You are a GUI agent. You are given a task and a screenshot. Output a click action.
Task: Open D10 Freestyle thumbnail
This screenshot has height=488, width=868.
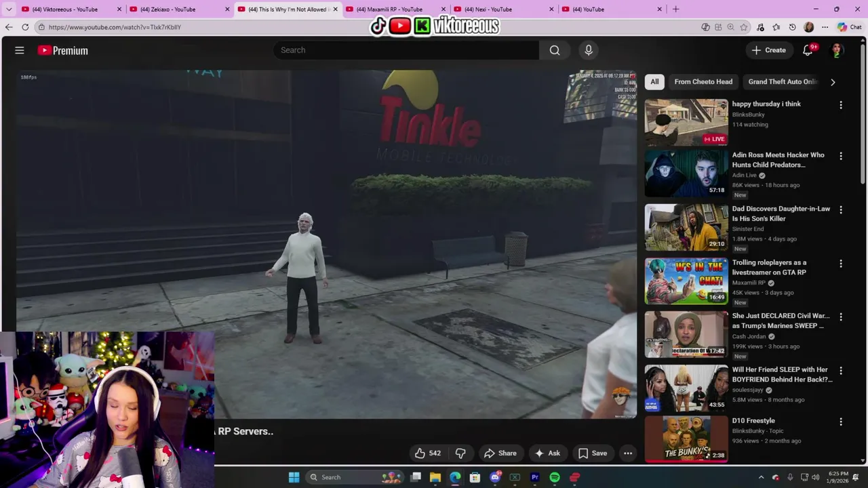686,439
